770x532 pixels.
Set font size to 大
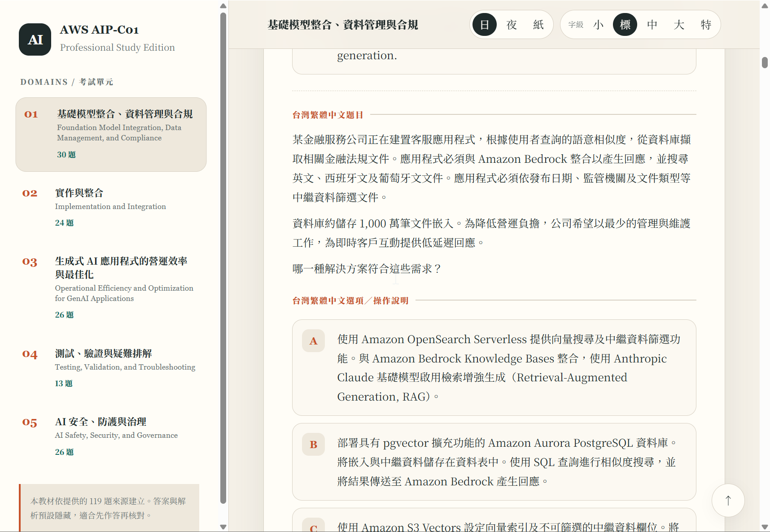(x=679, y=25)
